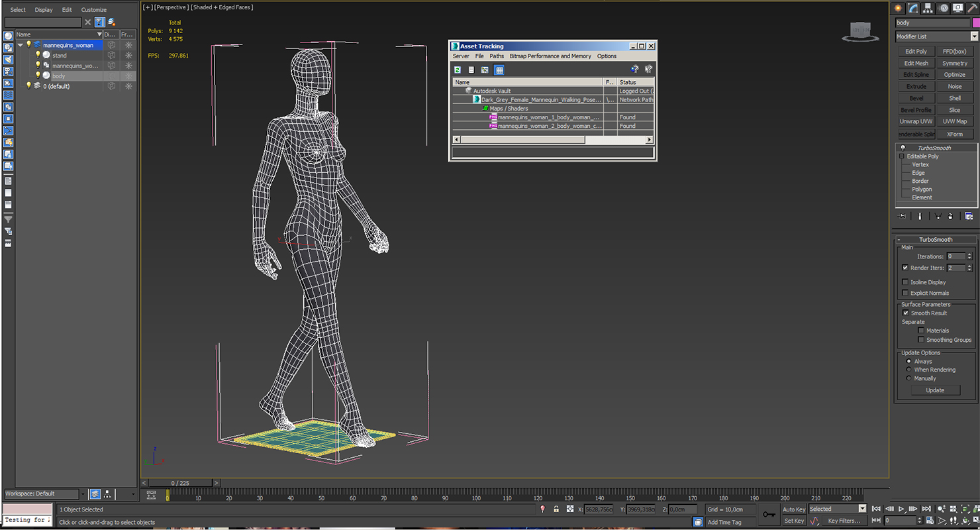Open Server menu in Asset Tracking

coord(461,56)
